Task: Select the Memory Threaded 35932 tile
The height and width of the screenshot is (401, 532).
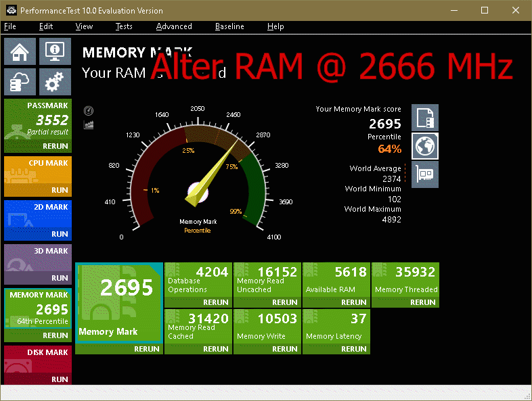Action: 405,280
